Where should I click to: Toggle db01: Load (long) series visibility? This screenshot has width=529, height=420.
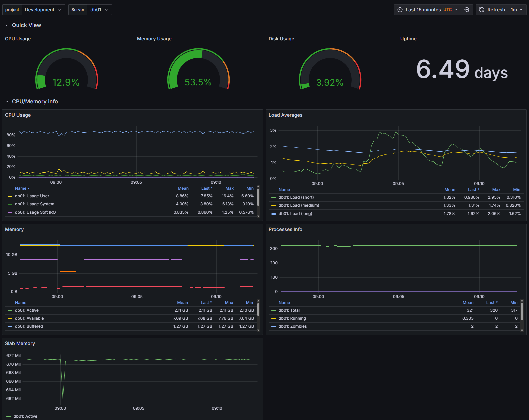click(x=295, y=214)
